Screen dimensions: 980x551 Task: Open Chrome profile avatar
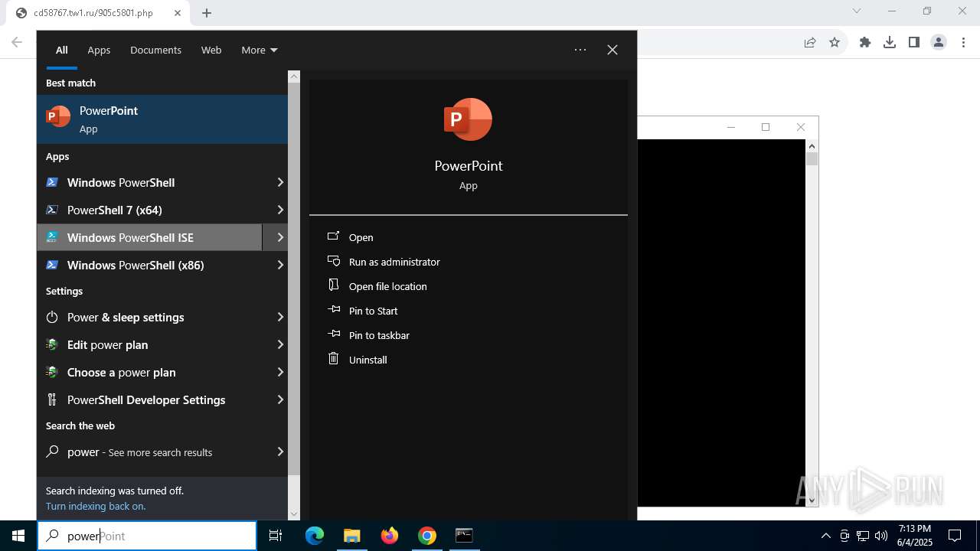[x=939, y=42]
